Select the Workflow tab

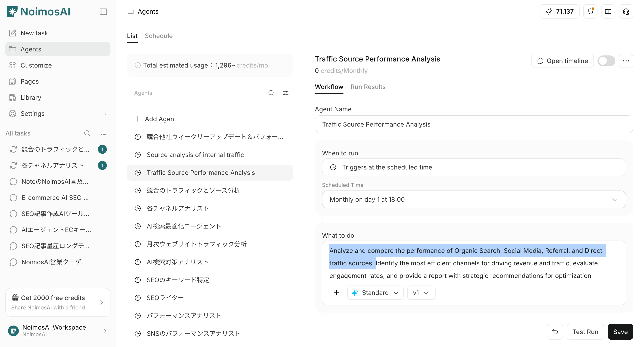[329, 87]
